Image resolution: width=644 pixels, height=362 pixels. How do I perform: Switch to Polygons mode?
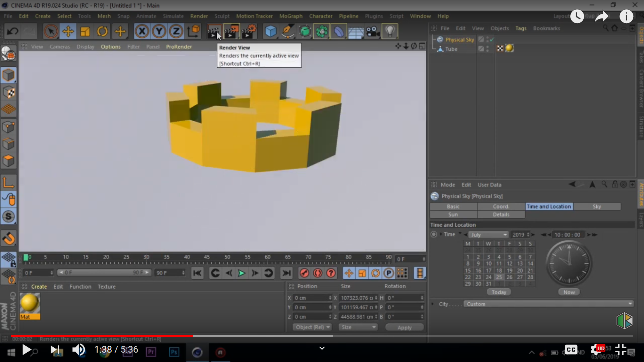click(x=8, y=161)
